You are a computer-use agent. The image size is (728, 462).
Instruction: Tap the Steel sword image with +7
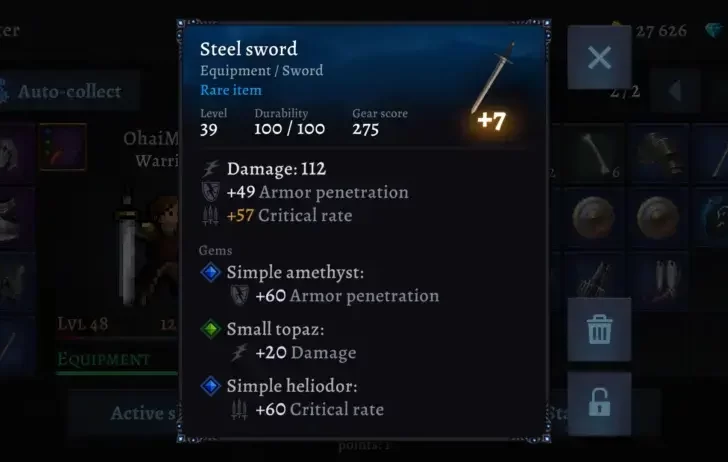click(493, 86)
